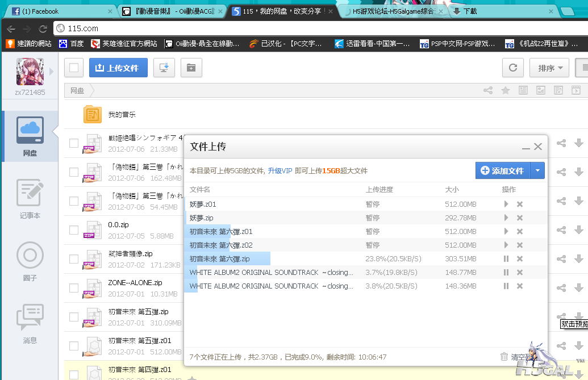This screenshot has width=588, height=380.
Task: Click the 清空 trash icon in upload dialog
Action: (x=504, y=357)
